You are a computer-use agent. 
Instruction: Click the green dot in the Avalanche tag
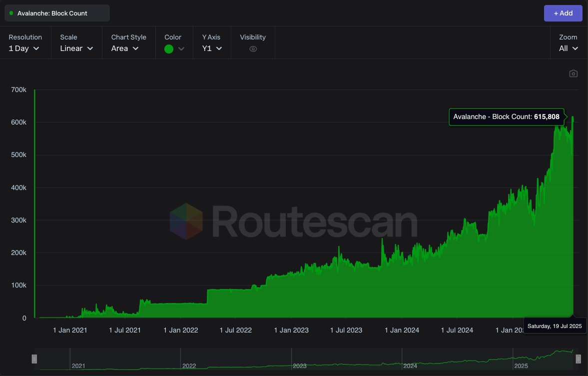(x=11, y=13)
